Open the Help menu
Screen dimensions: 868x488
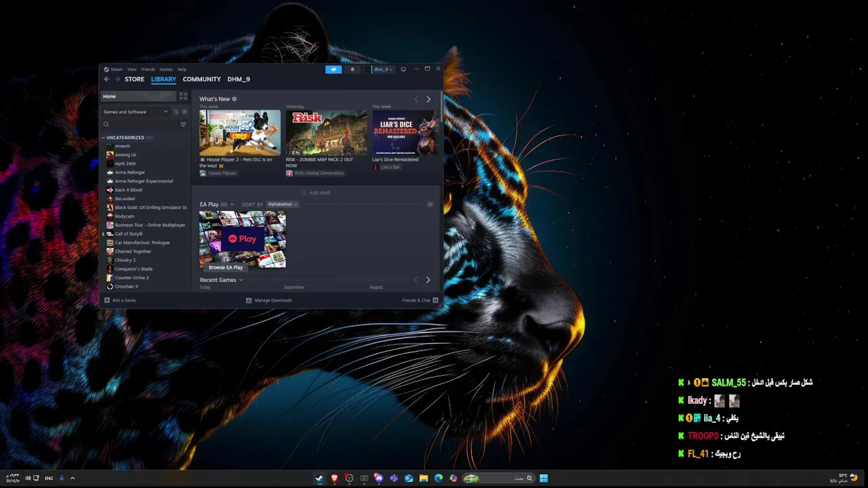point(182,69)
